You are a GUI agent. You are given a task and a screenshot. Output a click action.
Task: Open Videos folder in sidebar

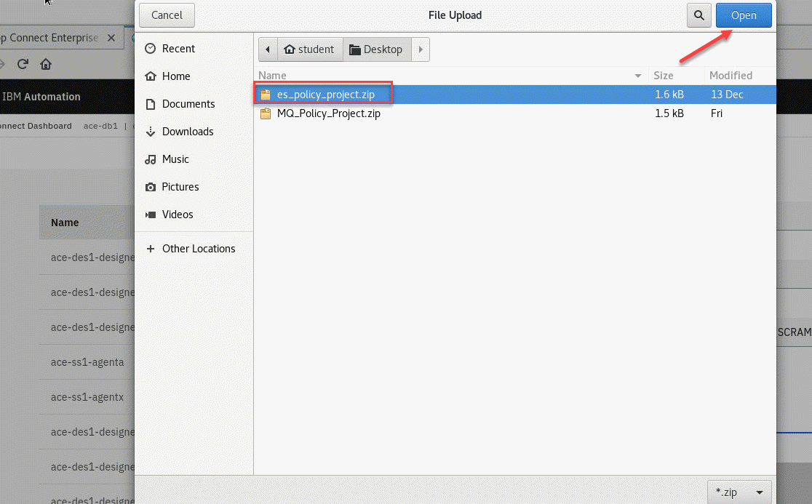tap(177, 215)
